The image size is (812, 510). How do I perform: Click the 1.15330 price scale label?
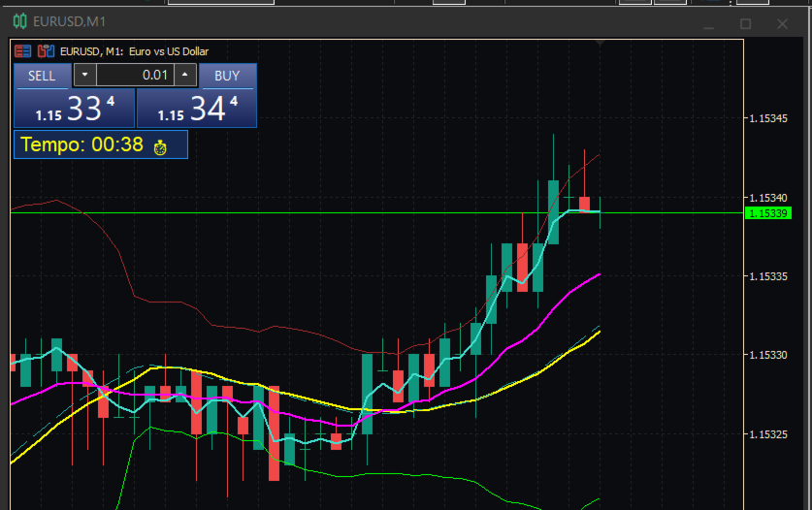coord(768,355)
